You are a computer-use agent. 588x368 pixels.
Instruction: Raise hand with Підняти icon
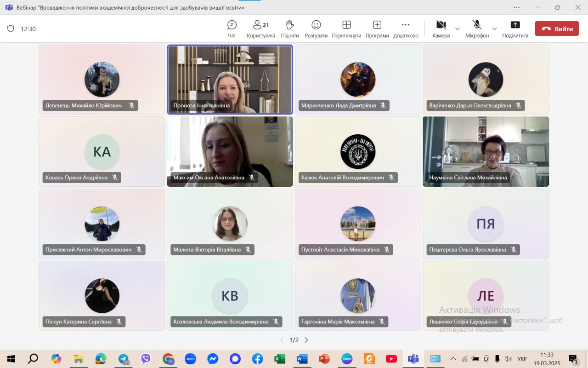tap(289, 29)
